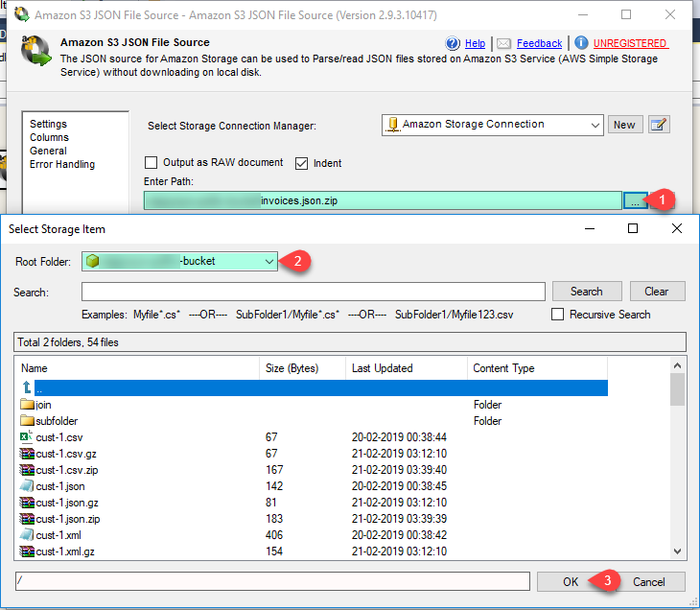This screenshot has height=610, width=700.
Task: Open the Feedback link
Action: click(x=539, y=43)
